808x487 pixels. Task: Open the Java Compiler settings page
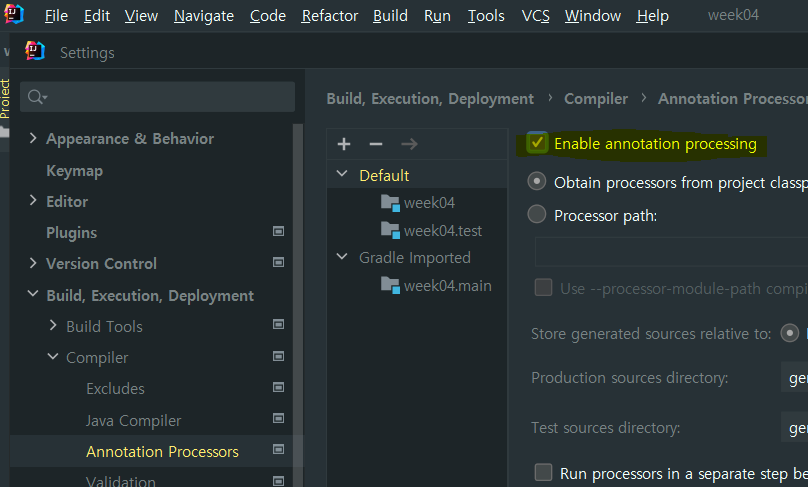133,420
